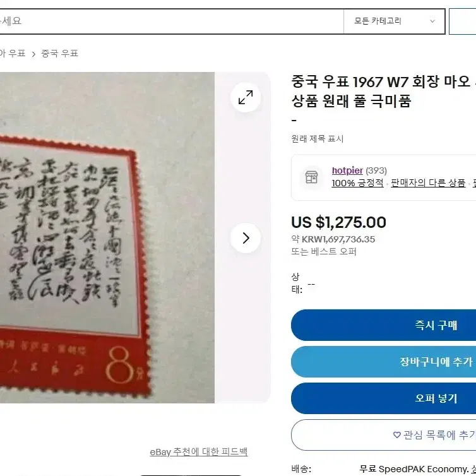
Task: Click the 장바구니에 추가 button
Action: pos(384,362)
